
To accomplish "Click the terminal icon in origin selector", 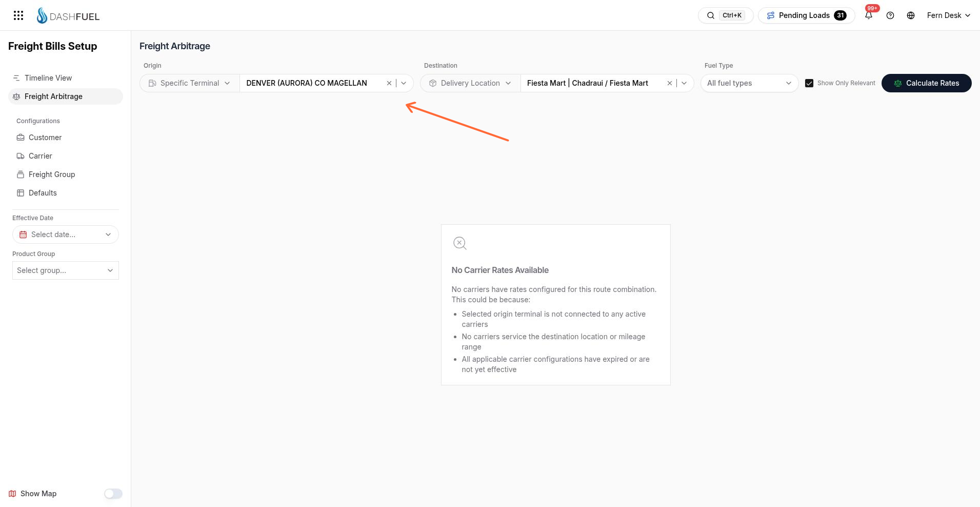I will pos(152,83).
